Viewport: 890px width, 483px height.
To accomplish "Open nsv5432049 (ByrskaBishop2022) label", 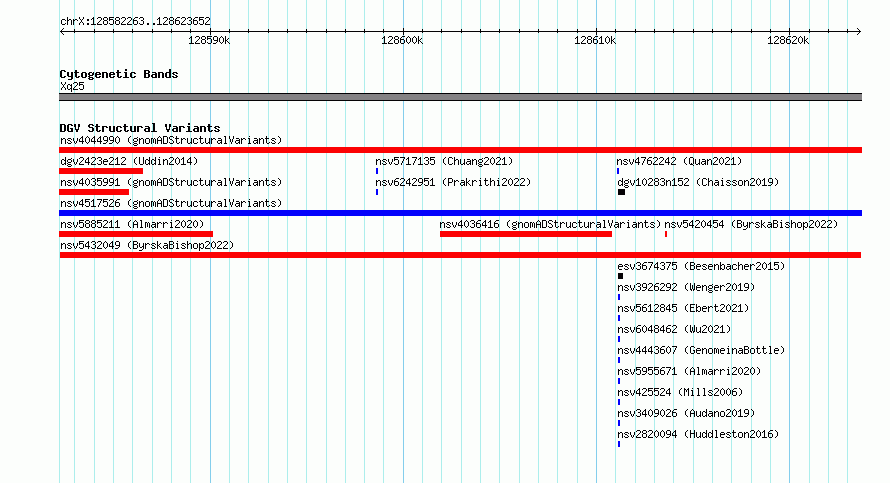I will 147,245.
